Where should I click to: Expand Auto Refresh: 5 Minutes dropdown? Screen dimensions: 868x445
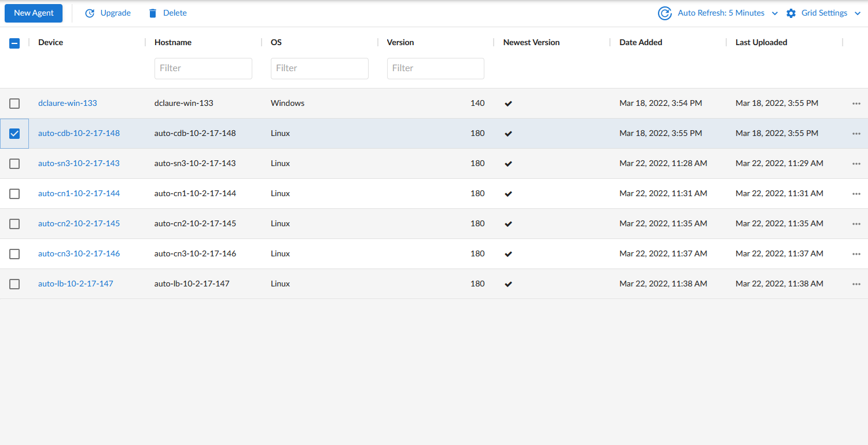click(x=775, y=13)
